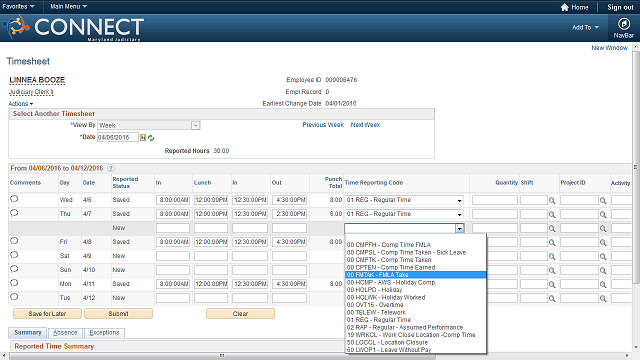The height and width of the screenshot is (360, 640).
Task: Click the Date input field
Action: (x=118, y=138)
